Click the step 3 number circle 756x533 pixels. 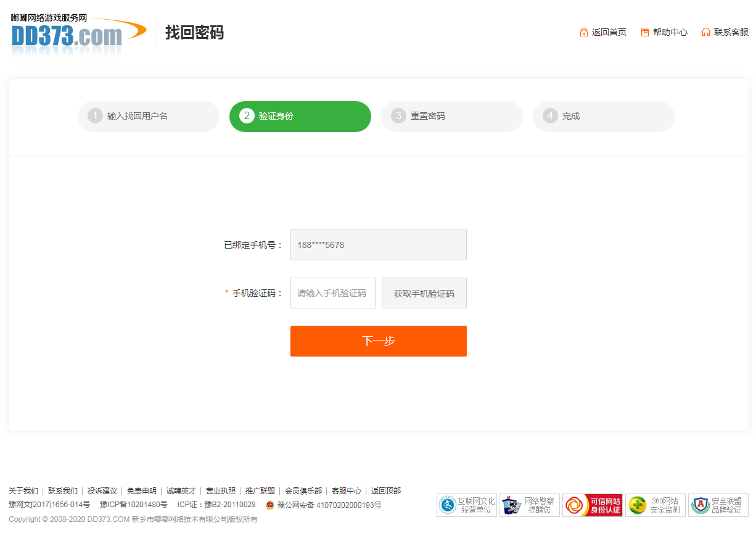click(398, 116)
